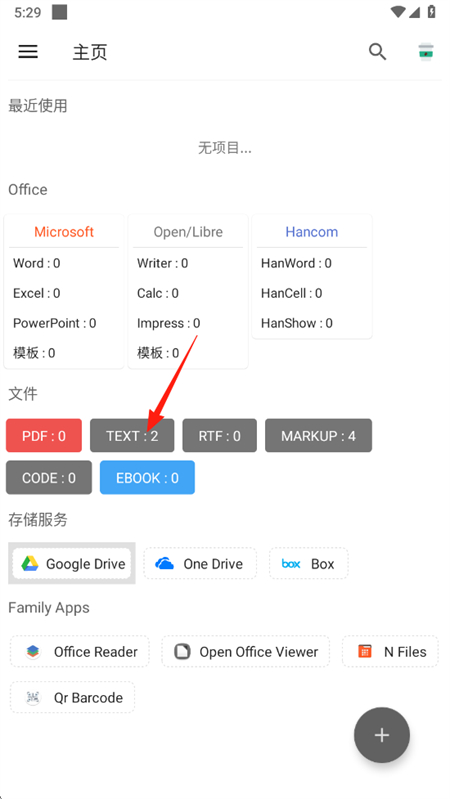Select Word documents under Microsoft

coord(37,263)
